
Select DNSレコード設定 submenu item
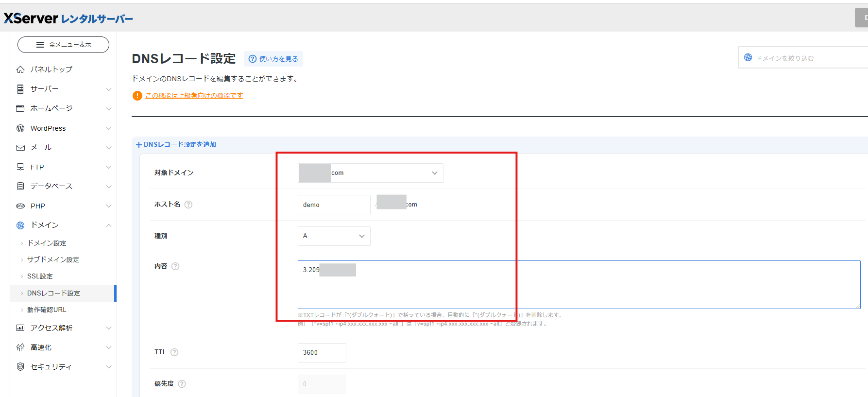63,293
